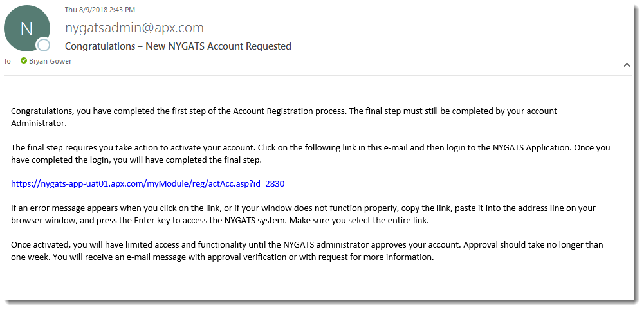This screenshot has width=644, height=310.
Task: Click the presence status circle on the avatar
Action: [44, 45]
